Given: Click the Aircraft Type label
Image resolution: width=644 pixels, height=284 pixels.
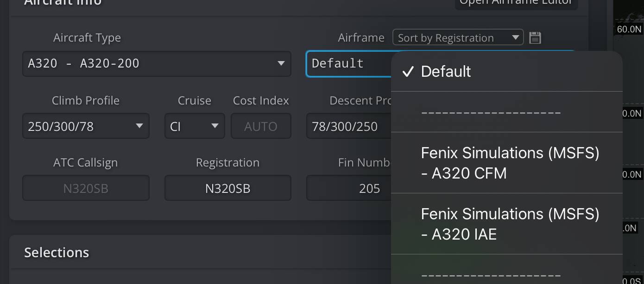Looking at the screenshot, I should 87,37.
